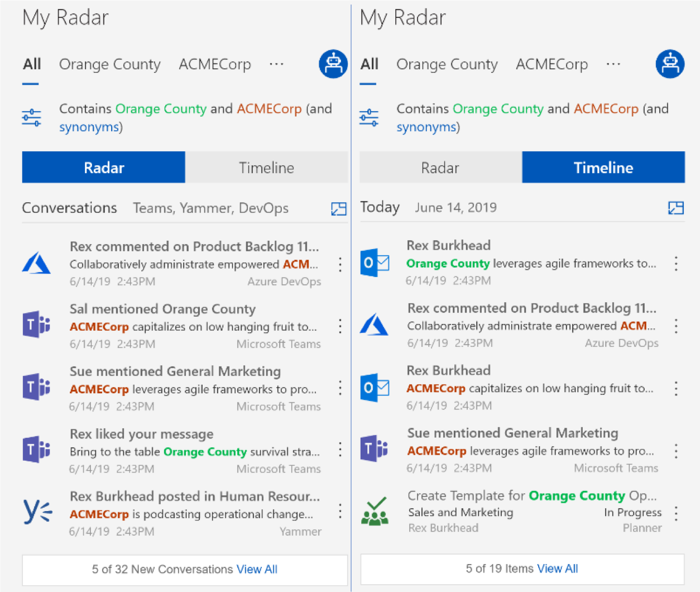This screenshot has width=700, height=592.
Task: Open more options for Product Backlog comment in Conversations
Action: click(340, 264)
